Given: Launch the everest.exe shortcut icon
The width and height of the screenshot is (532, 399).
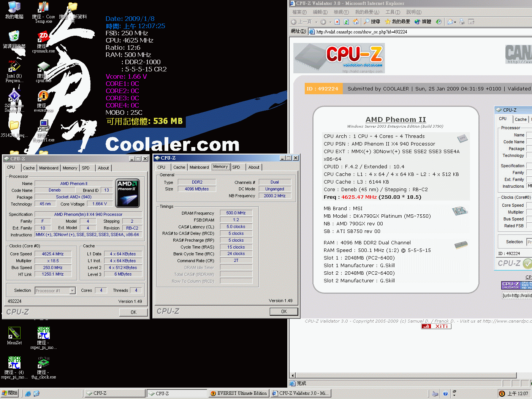Looking at the screenshot, I should (x=43, y=101).
